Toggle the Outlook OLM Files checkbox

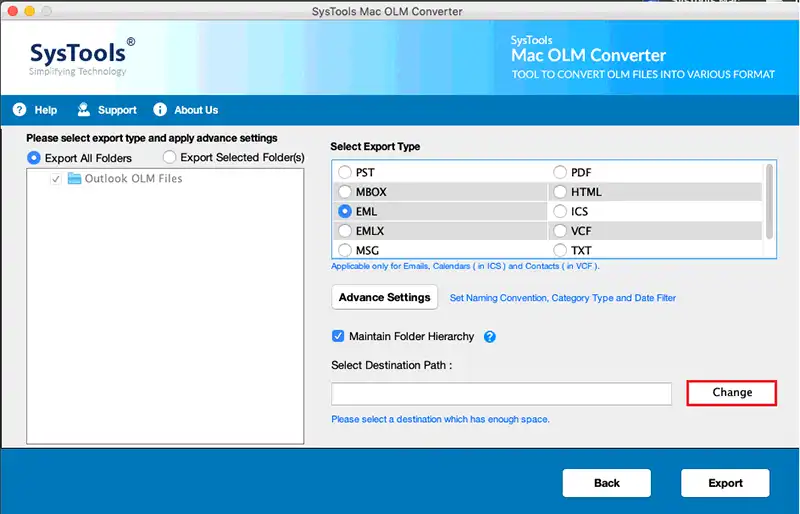click(x=56, y=179)
